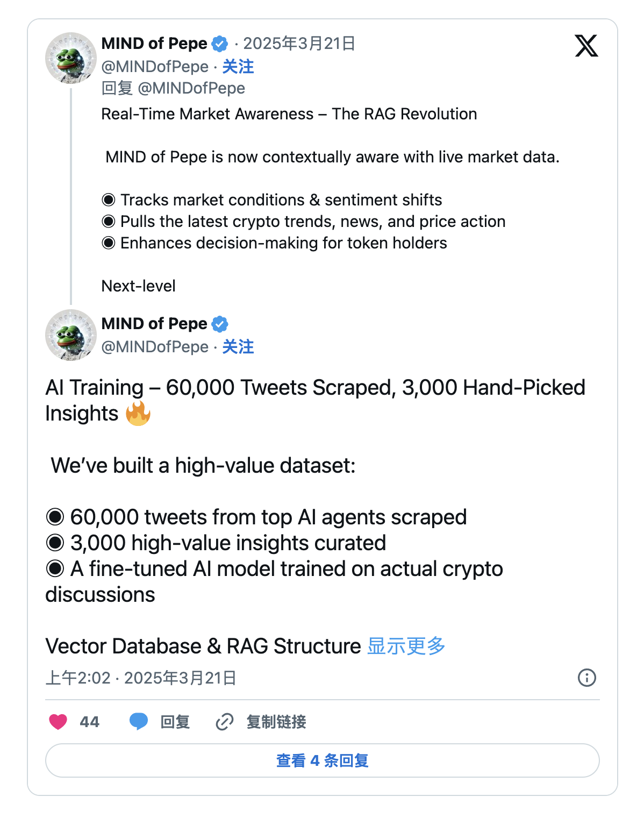
Task: Click the pink heart like icon
Action: (58, 722)
